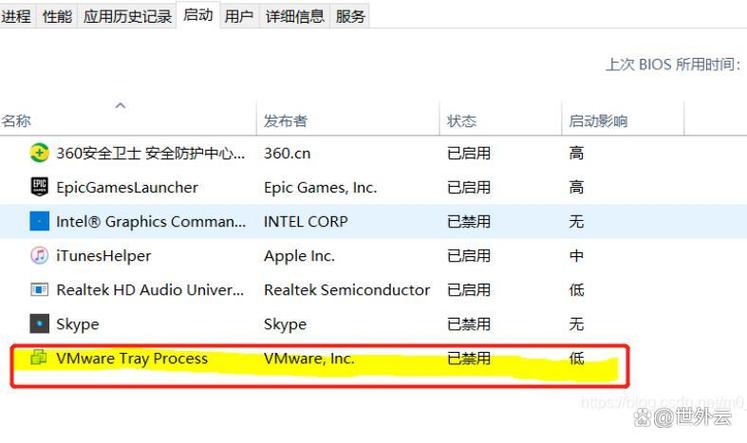Open the 性能 tab
The height and width of the screenshot is (443, 747).
click(57, 16)
